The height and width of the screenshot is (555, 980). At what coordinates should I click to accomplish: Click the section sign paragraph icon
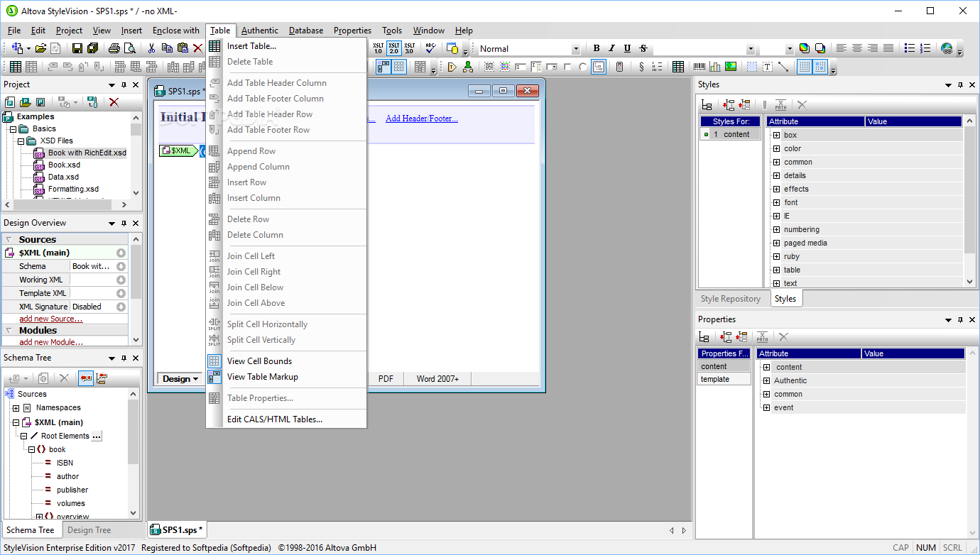coord(641,67)
